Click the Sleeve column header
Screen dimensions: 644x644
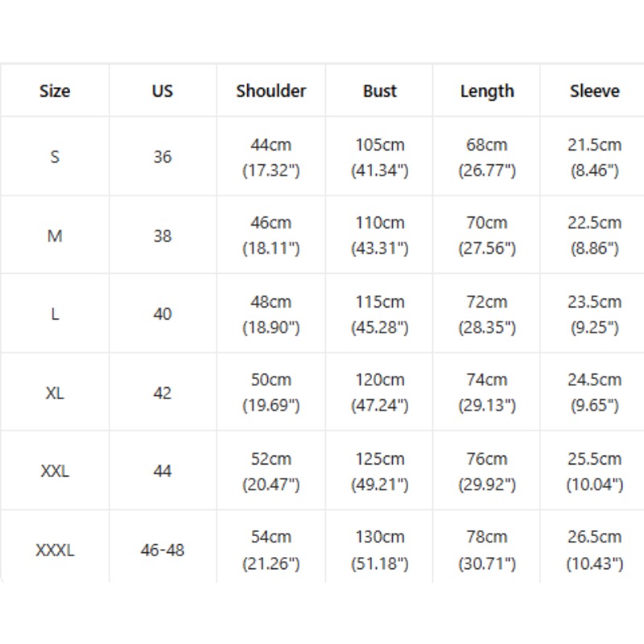tap(592, 91)
